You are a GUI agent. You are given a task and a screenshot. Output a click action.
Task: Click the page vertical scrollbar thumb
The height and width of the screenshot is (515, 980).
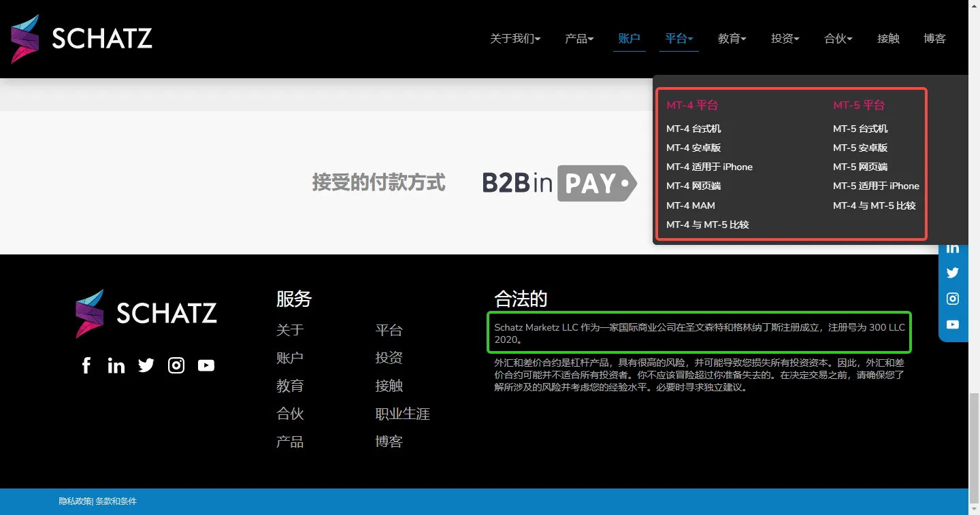pos(974,447)
